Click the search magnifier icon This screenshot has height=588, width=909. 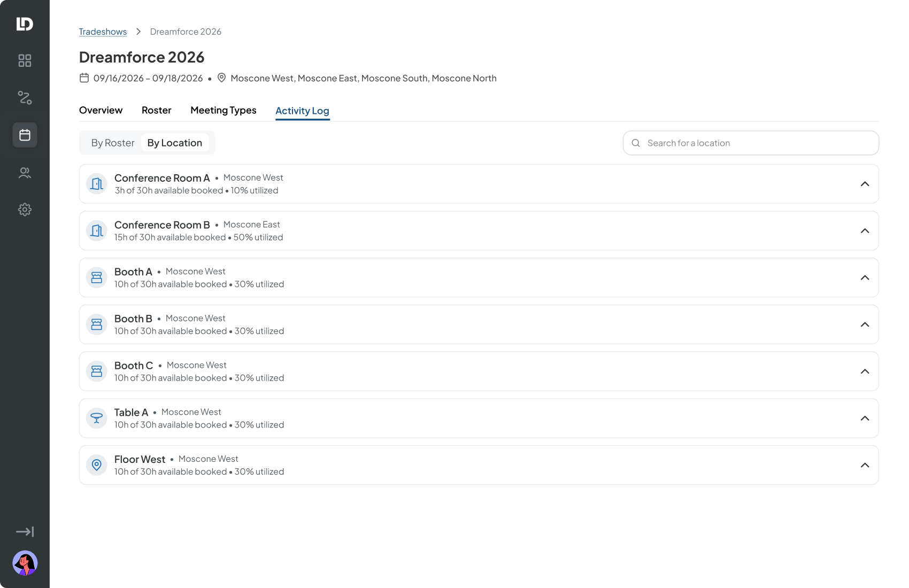coord(636,143)
